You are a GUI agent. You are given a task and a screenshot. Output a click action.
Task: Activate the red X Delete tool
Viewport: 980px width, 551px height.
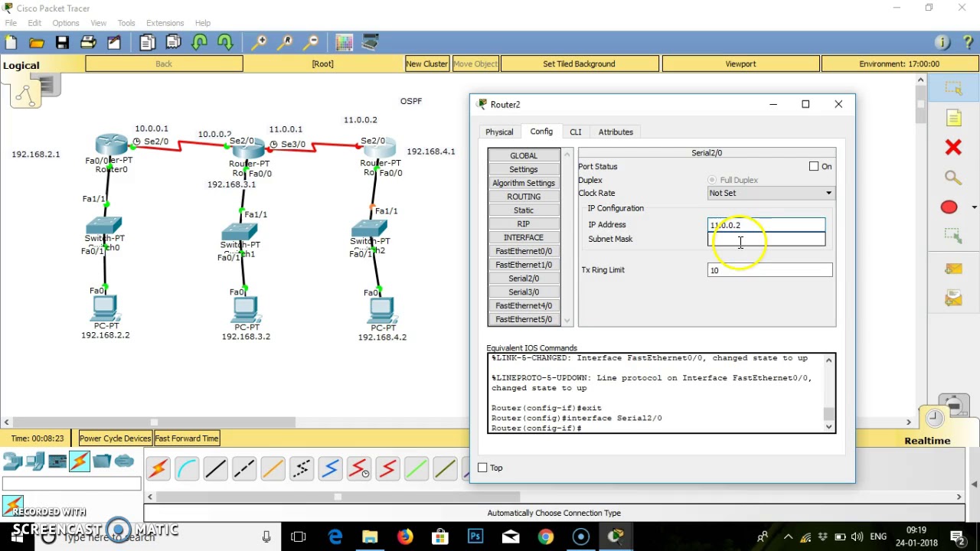[953, 147]
